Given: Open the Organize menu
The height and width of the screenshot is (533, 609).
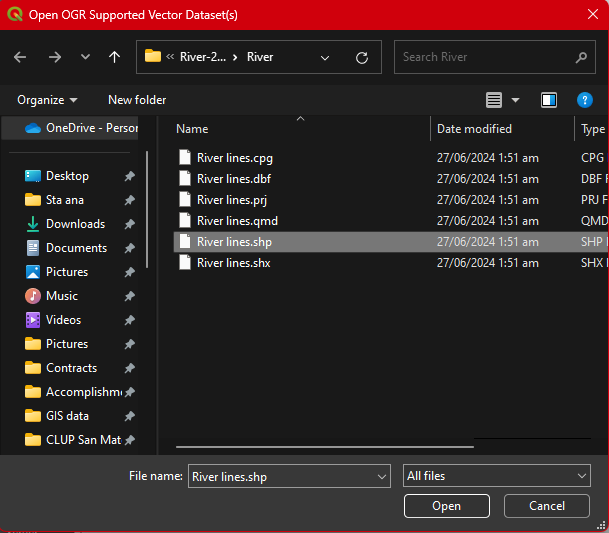Looking at the screenshot, I should coord(47,100).
